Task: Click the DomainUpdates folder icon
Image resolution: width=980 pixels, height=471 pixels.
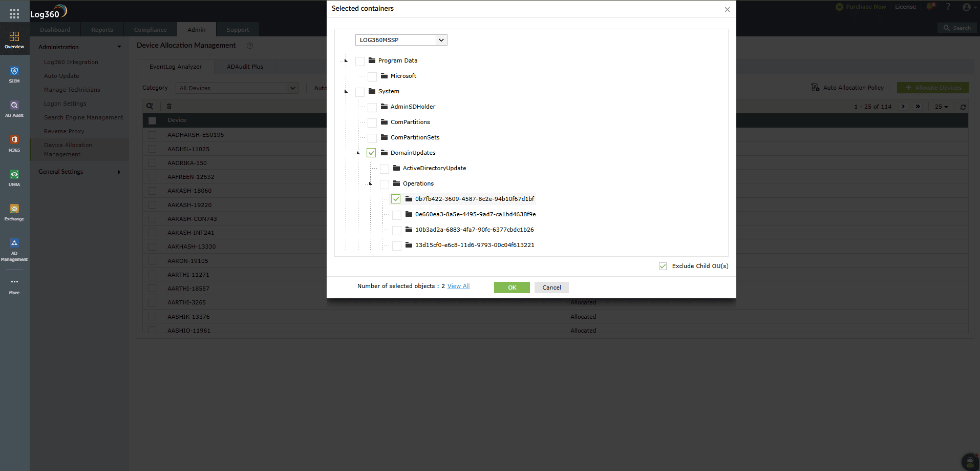Action: coord(385,152)
